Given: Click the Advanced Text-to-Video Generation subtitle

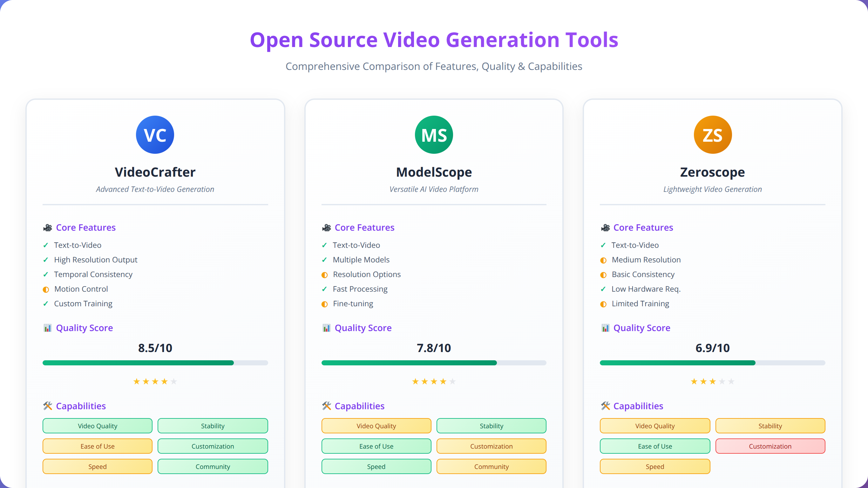Looking at the screenshot, I should (x=155, y=189).
